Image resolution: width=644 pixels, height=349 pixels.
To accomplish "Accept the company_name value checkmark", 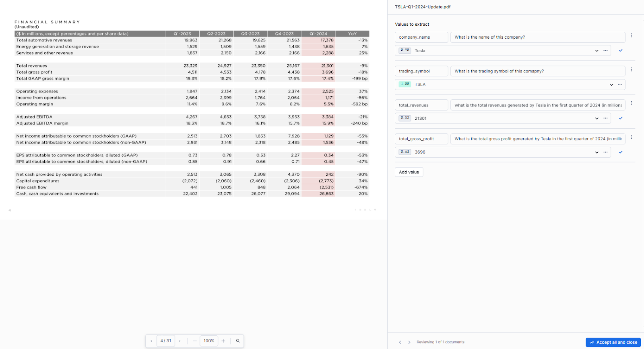I will 621,51.
